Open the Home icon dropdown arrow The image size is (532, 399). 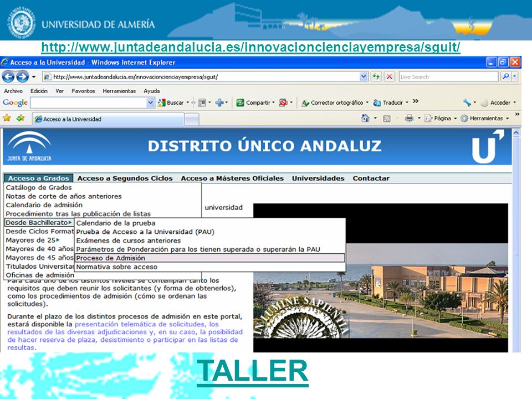[375, 119]
